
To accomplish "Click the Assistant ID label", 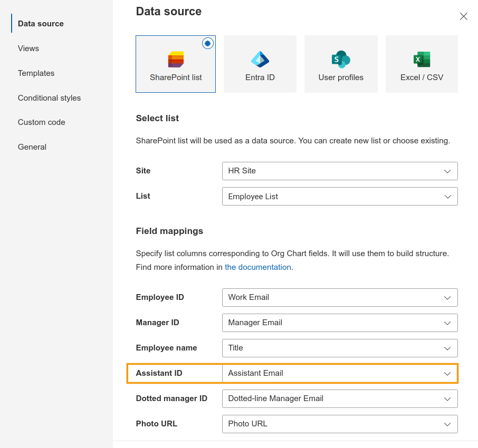I will click(x=159, y=373).
